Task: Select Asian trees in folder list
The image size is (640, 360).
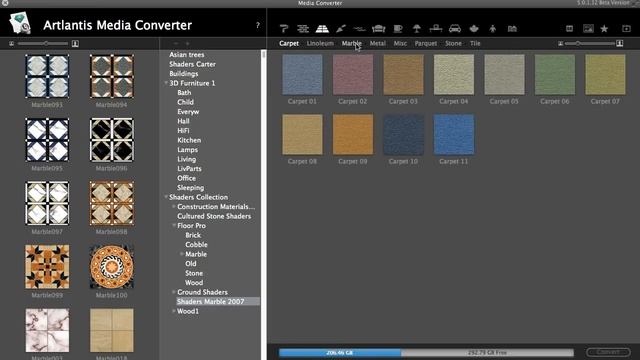Action: point(187,54)
